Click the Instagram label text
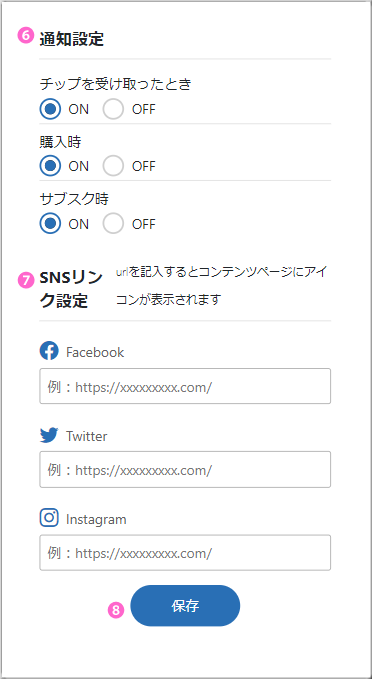 coord(96,519)
